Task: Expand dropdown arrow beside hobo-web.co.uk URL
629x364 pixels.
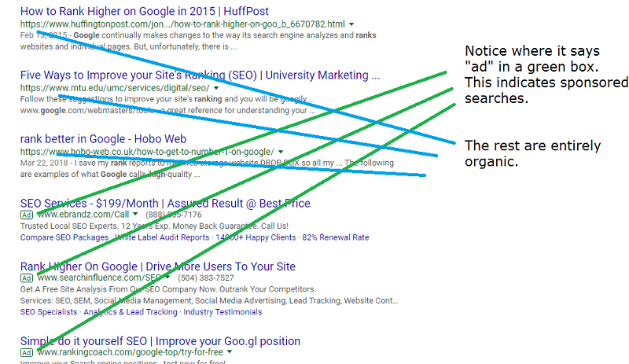Action: point(281,152)
